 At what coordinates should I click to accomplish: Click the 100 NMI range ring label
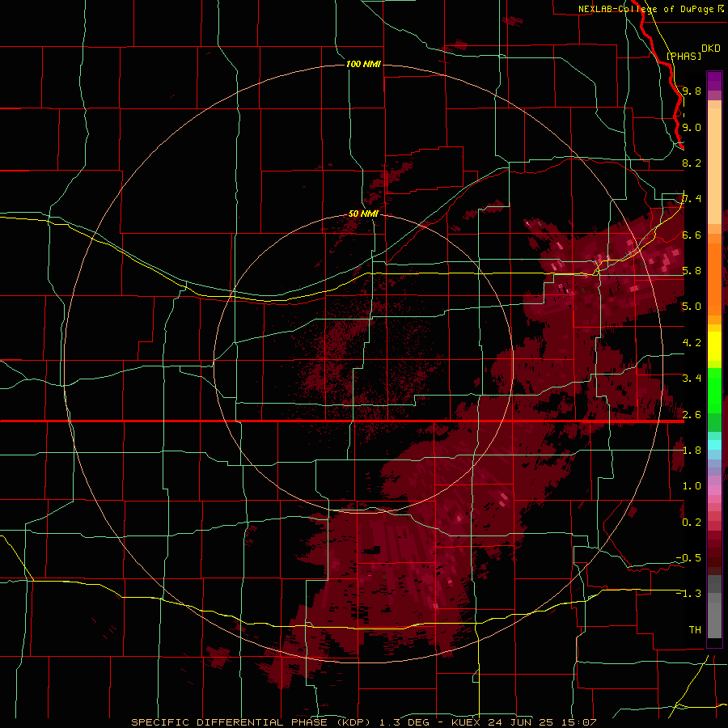tap(363, 64)
